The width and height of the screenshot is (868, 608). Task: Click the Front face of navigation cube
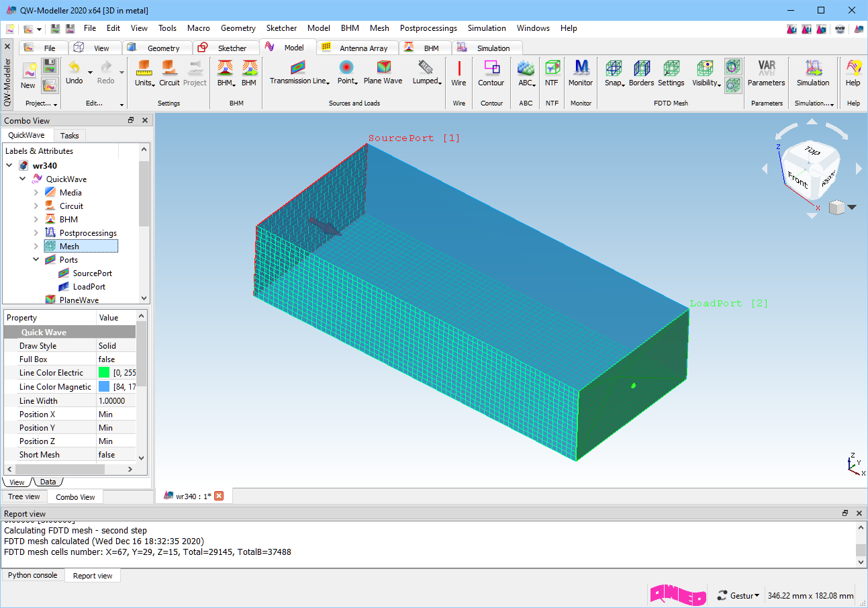pyautogui.click(x=798, y=180)
